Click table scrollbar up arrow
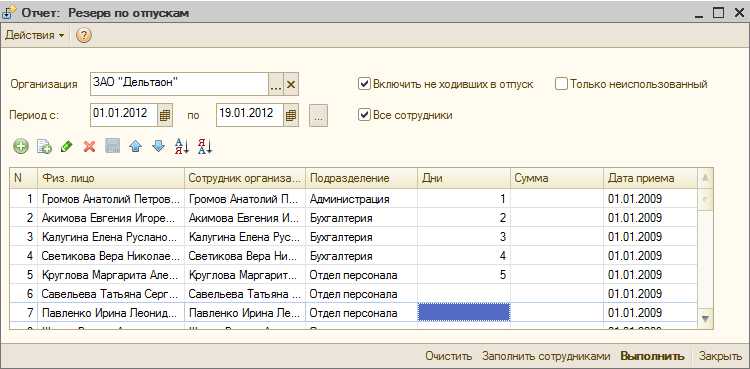This screenshot has height=369, width=750. [706, 178]
